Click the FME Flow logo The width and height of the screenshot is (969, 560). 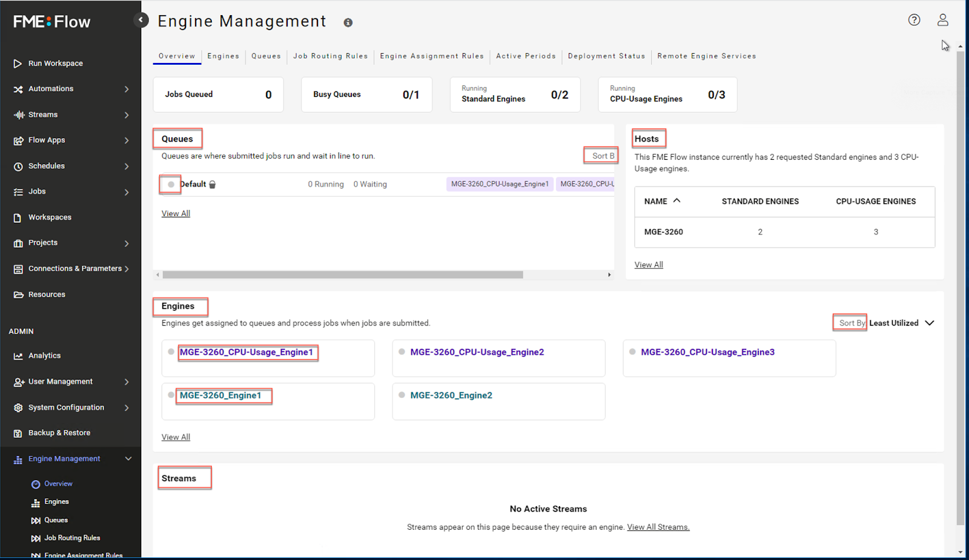52,22
